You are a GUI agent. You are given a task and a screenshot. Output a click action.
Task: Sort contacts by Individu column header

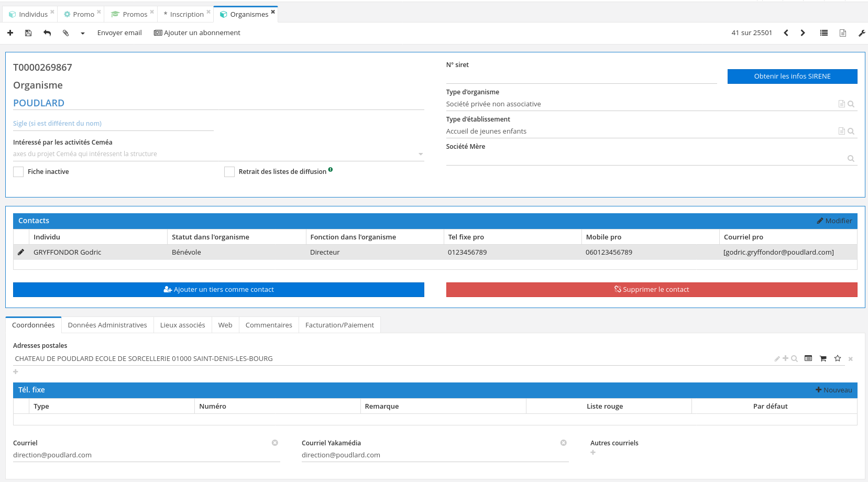click(x=98, y=237)
